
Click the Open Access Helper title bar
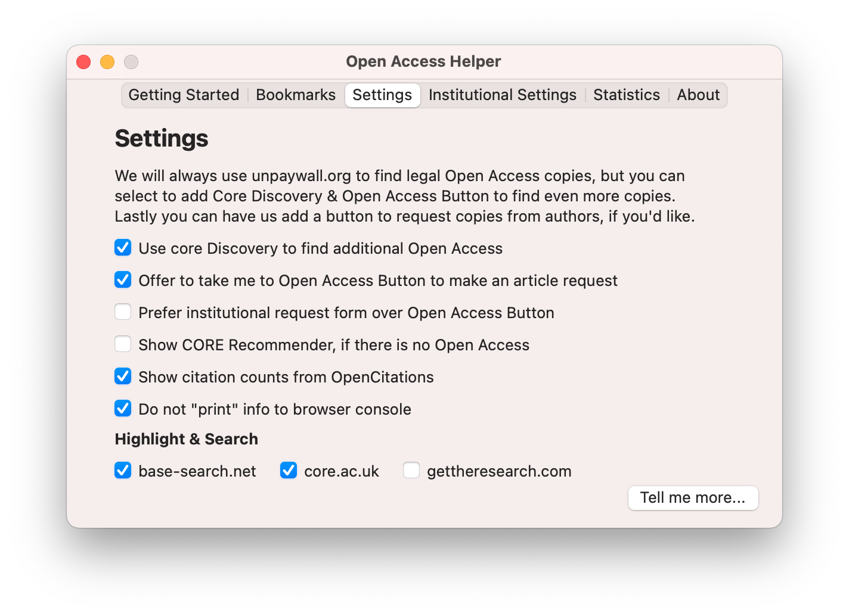(x=424, y=61)
